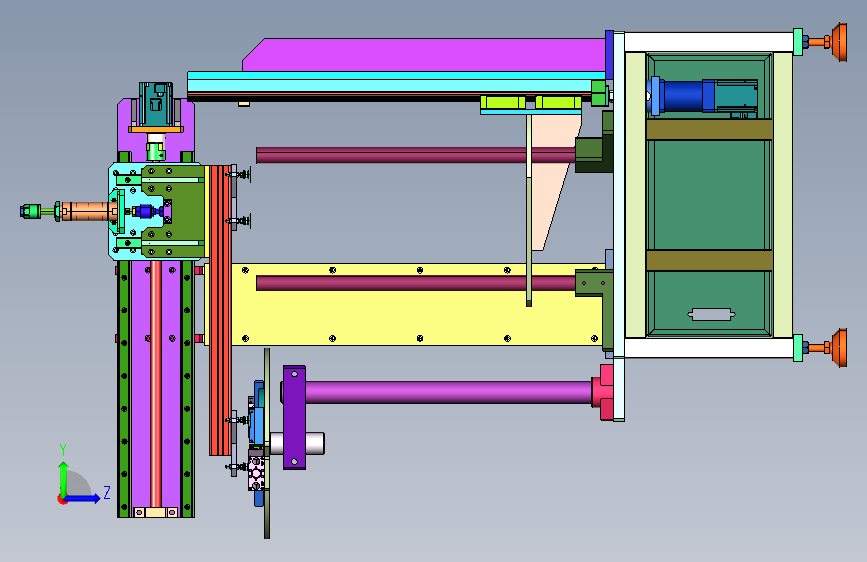Pick the blue motor inside the cabinet
Screen dimensions: 867x562
pos(682,96)
